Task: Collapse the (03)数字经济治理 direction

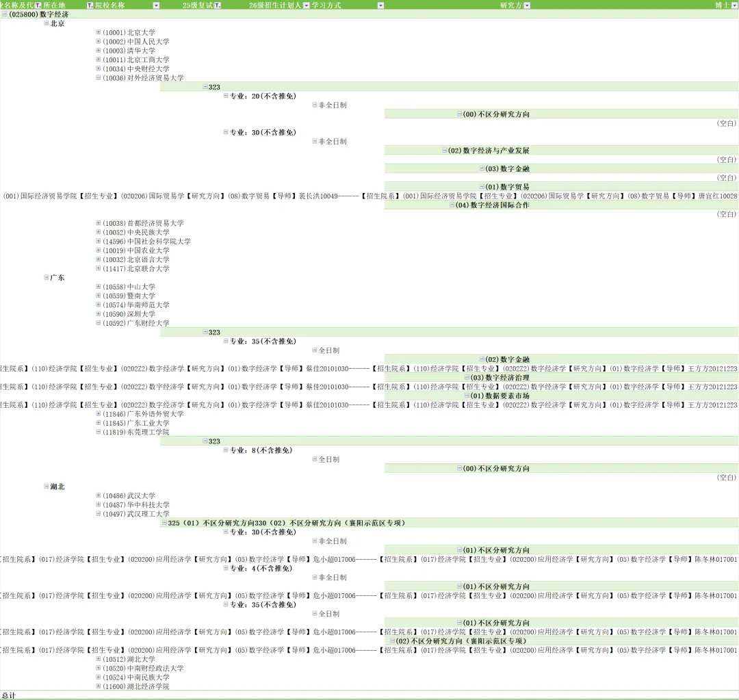Action: 467,377
